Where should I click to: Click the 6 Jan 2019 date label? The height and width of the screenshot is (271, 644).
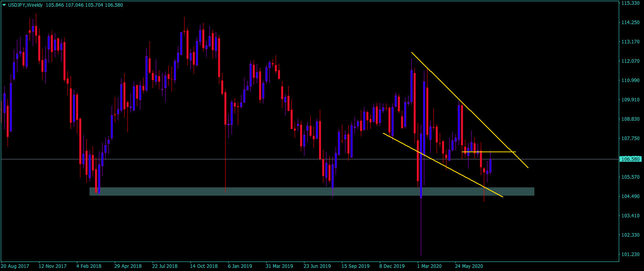pos(240,266)
